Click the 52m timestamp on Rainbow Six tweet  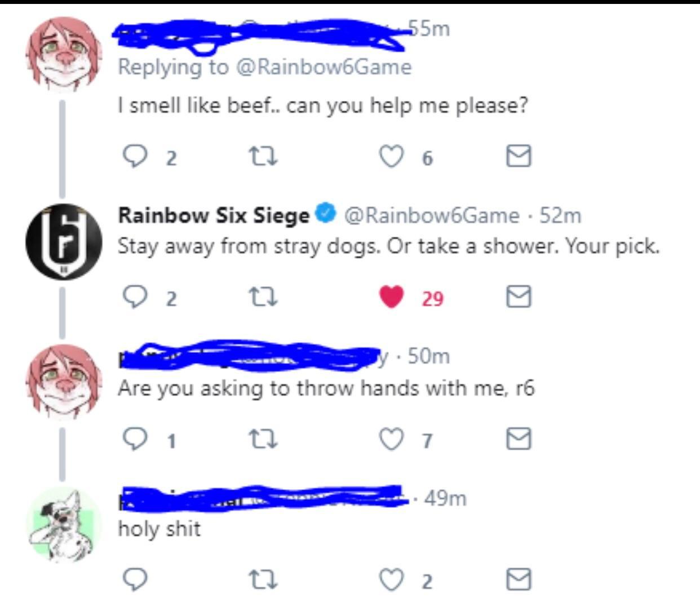click(560, 215)
